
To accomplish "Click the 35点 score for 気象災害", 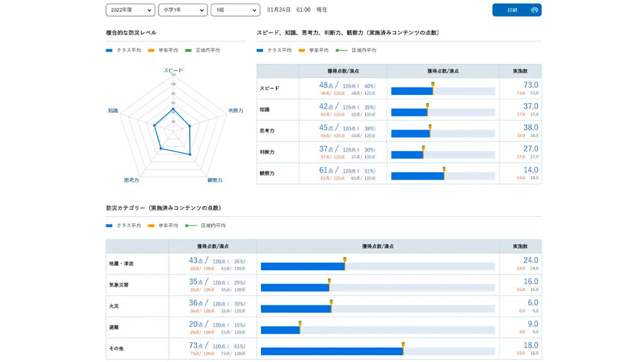I will click(x=196, y=282).
